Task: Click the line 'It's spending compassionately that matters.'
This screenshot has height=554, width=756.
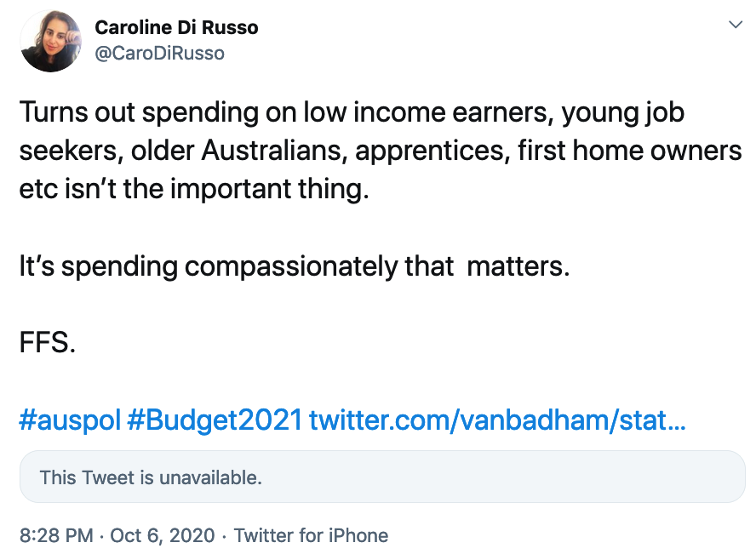Action: [293, 266]
